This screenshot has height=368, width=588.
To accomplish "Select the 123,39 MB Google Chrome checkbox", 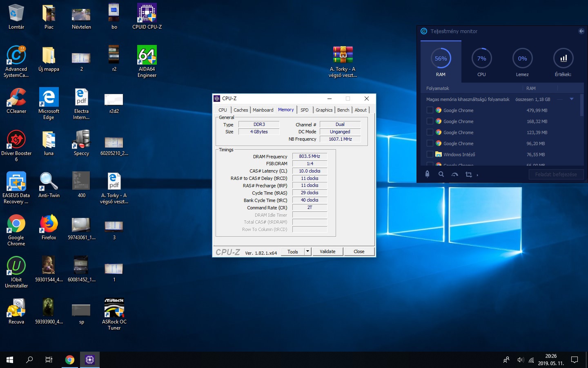I will (430, 132).
